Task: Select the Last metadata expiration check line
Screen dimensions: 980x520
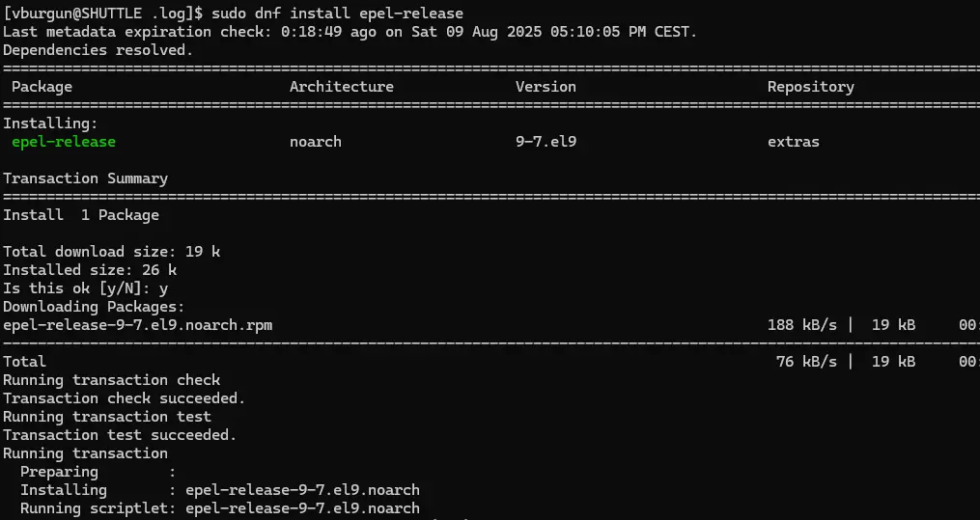Action: pyautogui.click(x=350, y=32)
